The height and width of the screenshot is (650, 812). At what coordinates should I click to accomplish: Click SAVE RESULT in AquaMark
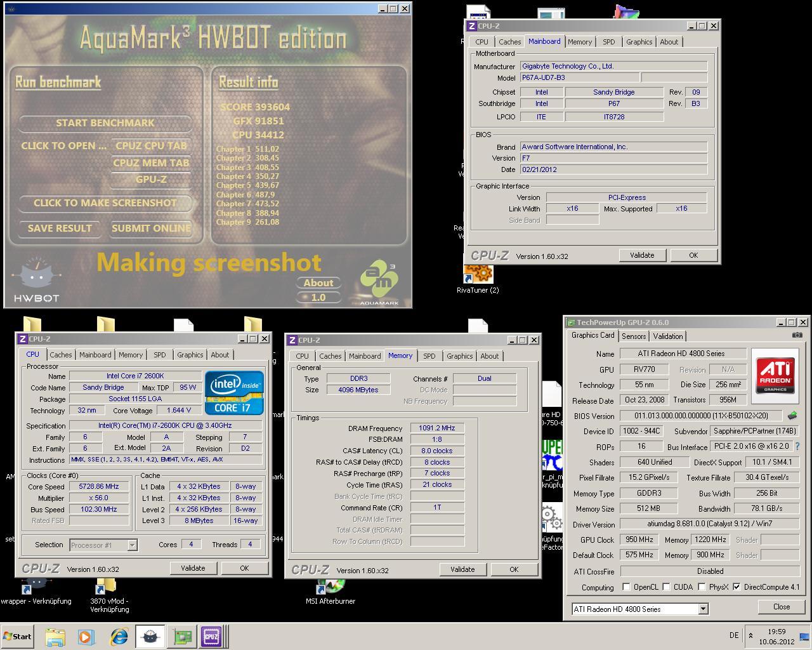pos(60,229)
